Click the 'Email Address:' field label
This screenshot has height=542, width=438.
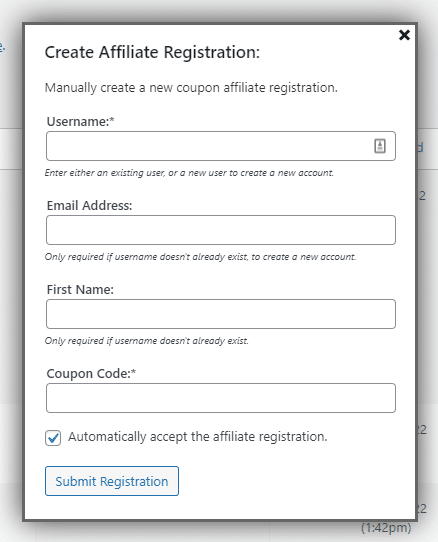(89, 205)
